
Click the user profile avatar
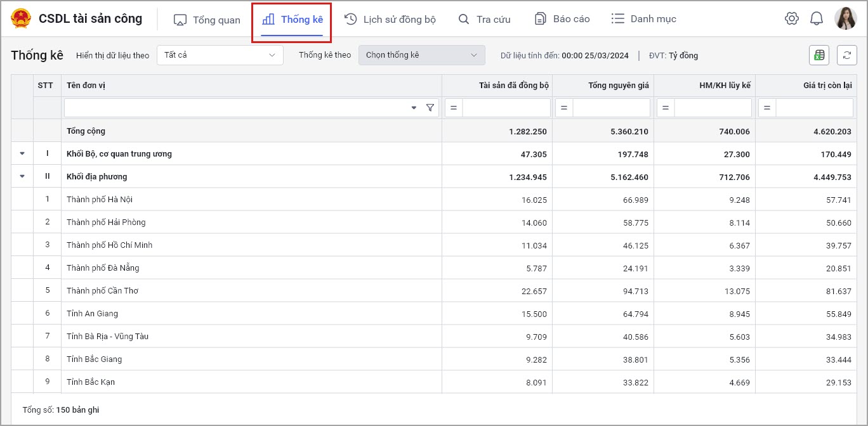(x=845, y=19)
